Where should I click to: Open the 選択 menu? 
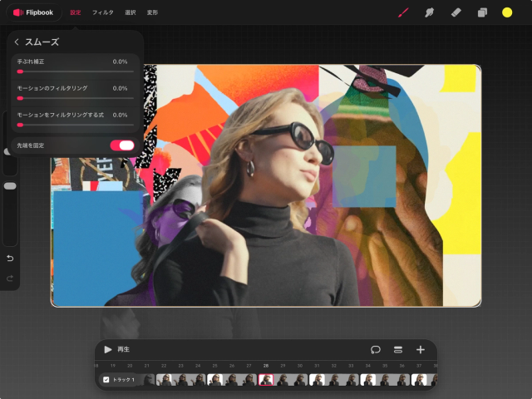131,12
